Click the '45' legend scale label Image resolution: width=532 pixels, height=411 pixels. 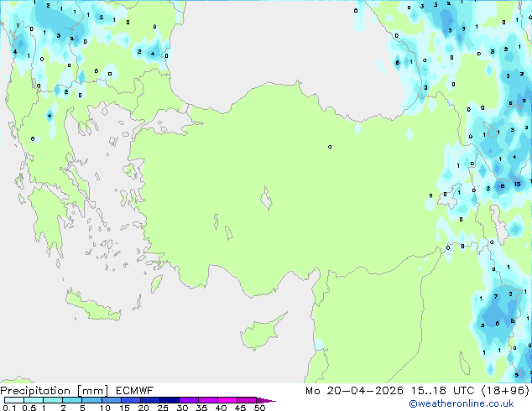point(240,408)
